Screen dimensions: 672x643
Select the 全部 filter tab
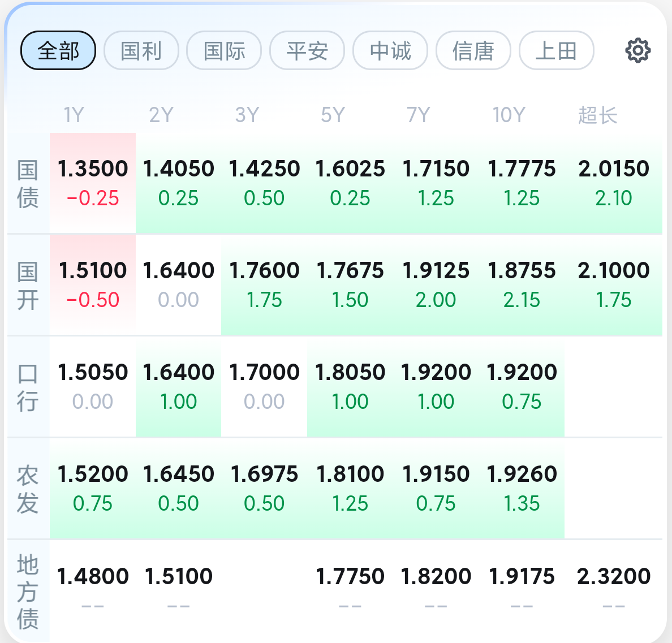(x=58, y=50)
